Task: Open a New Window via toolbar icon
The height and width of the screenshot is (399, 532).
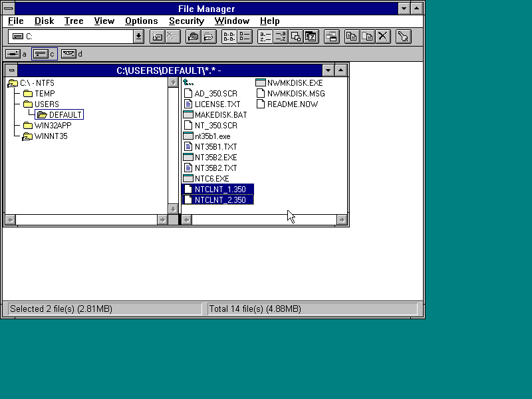Action: click(x=331, y=37)
